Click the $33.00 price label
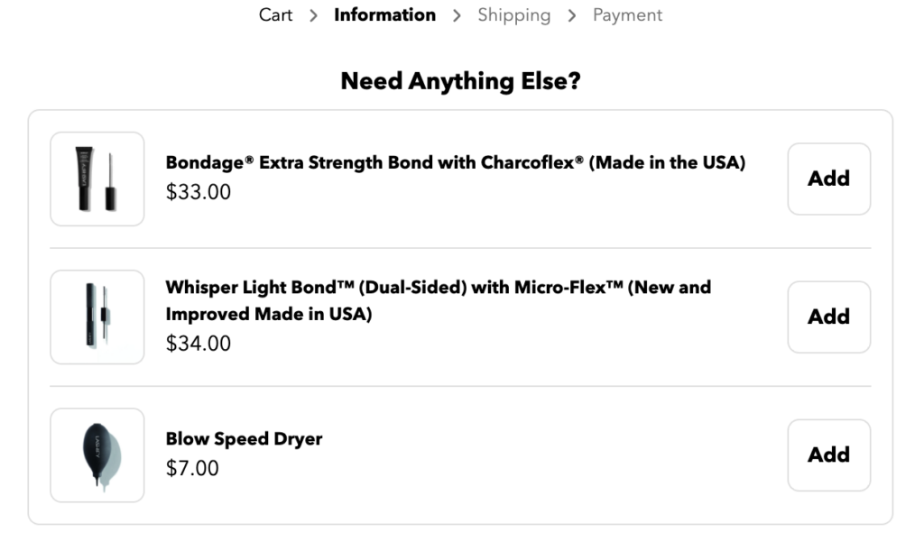The width and height of the screenshot is (924, 560). click(x=198, y=192)
